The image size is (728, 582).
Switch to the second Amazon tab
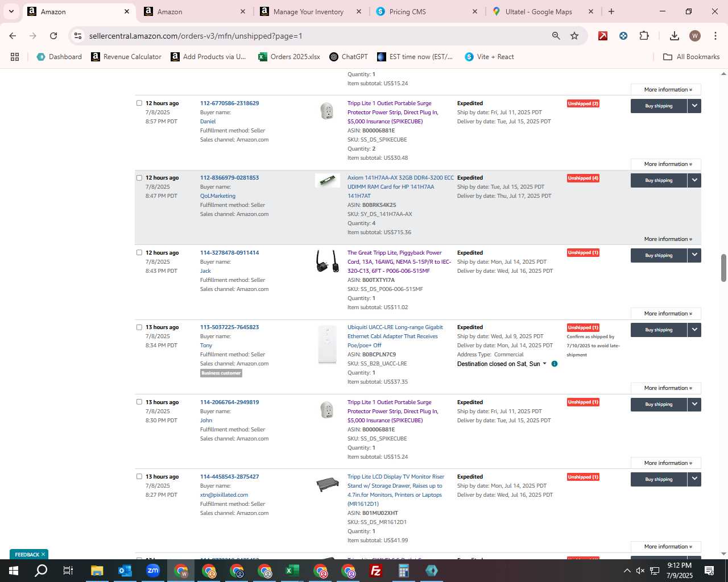click(x=195, y=11)
